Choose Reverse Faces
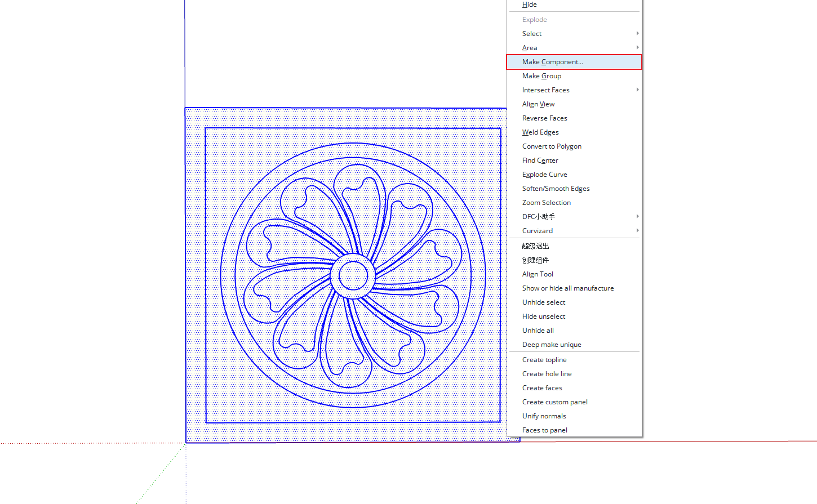The width and height of the screenshot is (817, 504). tap(544, 118)
